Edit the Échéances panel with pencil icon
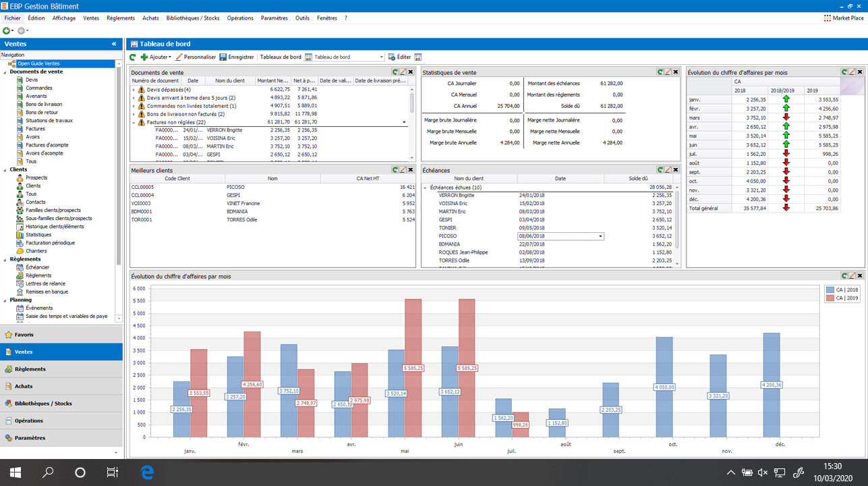Image resolution: width=868 pixels, height=486 pixels. (668, 170)
